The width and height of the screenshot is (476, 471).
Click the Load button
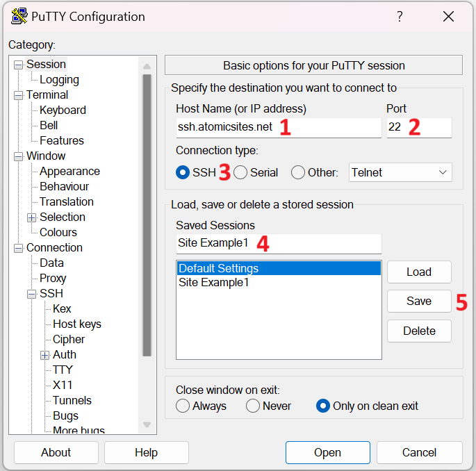pyautogui.click(x=419, y=272)
